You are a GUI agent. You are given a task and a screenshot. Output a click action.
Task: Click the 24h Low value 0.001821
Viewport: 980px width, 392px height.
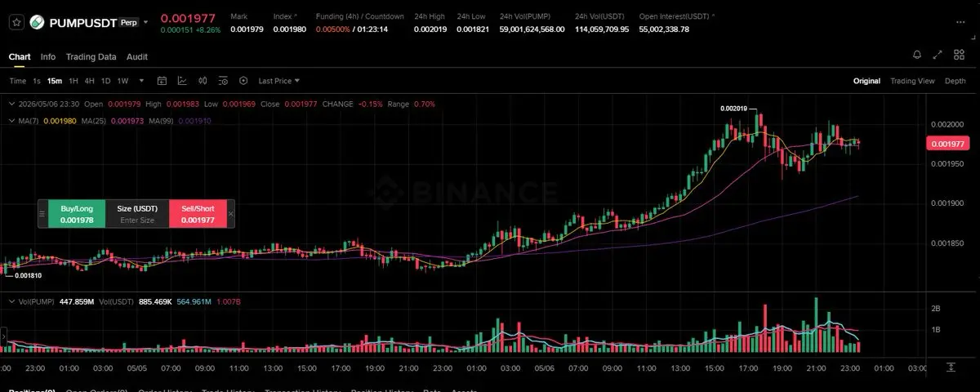tap(474, 29)
